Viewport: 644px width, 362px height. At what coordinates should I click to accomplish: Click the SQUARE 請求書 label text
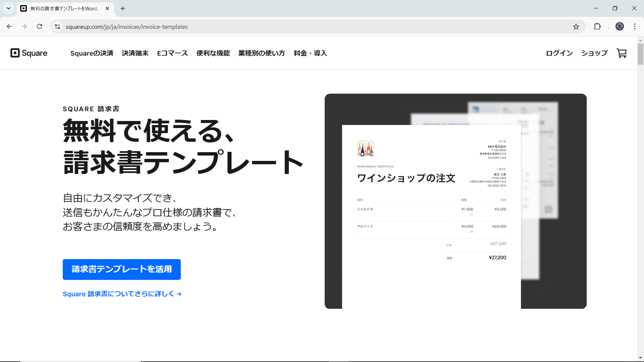[91, 109]
